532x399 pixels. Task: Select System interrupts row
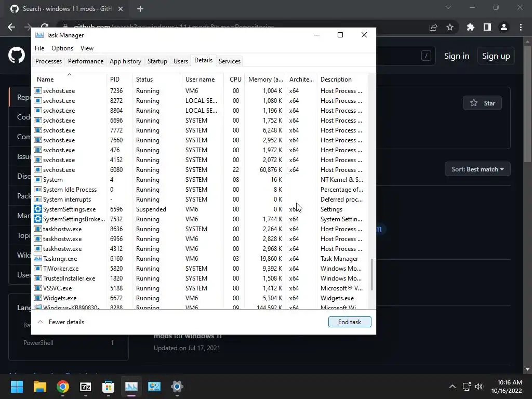(200, 199)
